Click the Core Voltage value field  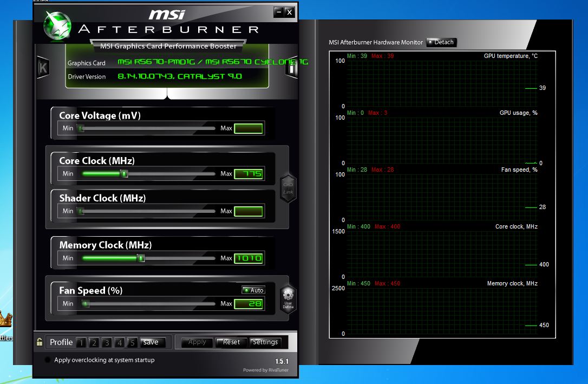(x=249, y=128)
